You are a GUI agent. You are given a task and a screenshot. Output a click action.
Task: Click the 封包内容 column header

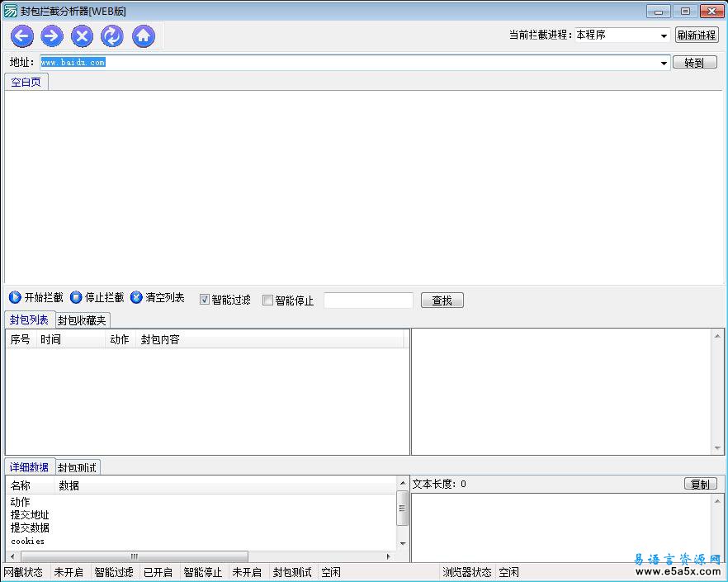269,339
